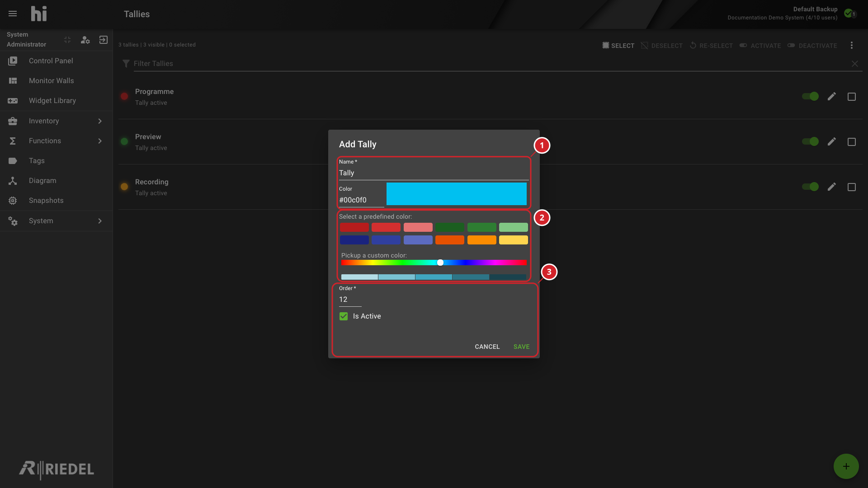Image resolution: width=868 pixels, height=488 pixels.
Task: Expand the Functions menu
Action: coord(56,141)
